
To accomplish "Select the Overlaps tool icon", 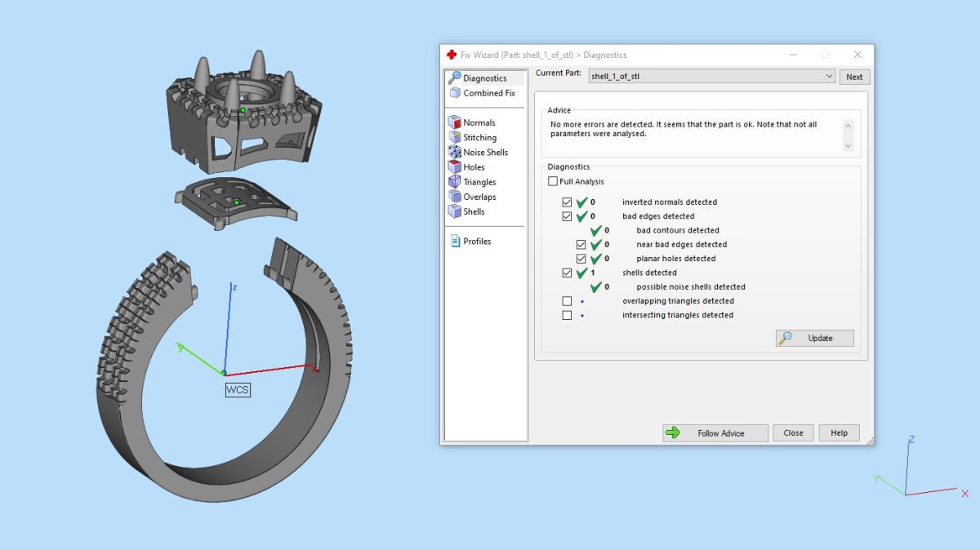I will click(x=455, y=197).
